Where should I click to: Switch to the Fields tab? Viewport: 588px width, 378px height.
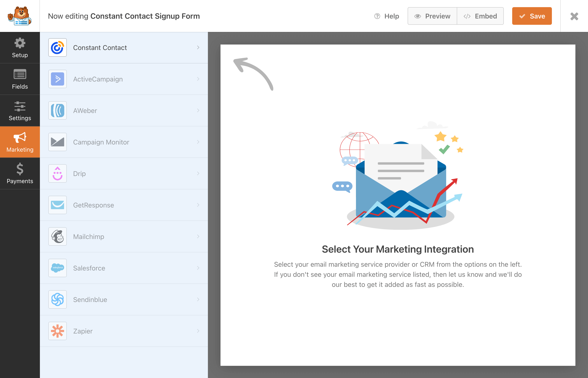click(20, 79)
